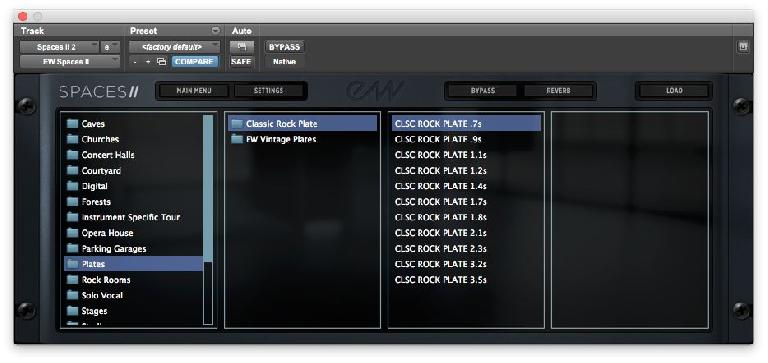This screenshot has width=768, height=363.
Task: Switch to the SETTINGS tab
Action: pos(268,91)
